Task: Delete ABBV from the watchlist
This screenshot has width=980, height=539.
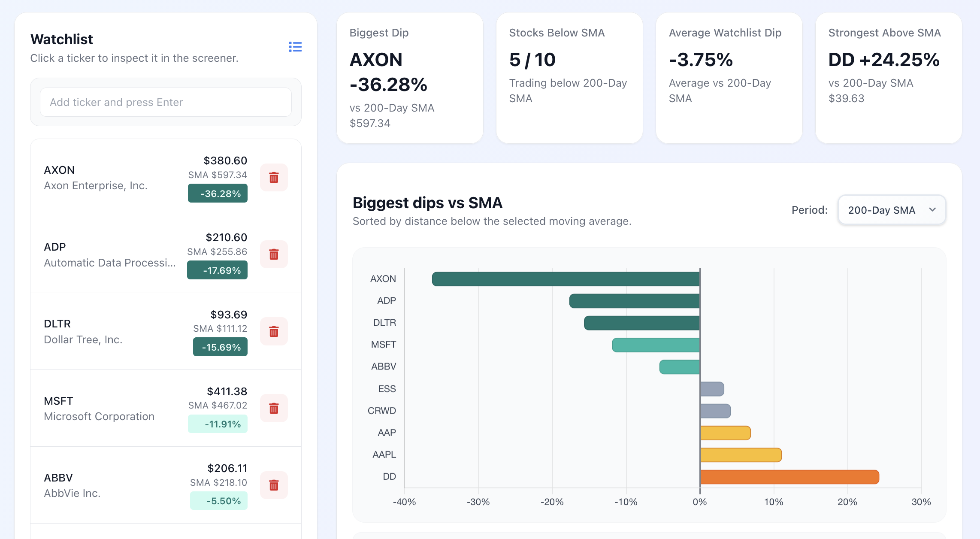Action: tap(274, 485)
